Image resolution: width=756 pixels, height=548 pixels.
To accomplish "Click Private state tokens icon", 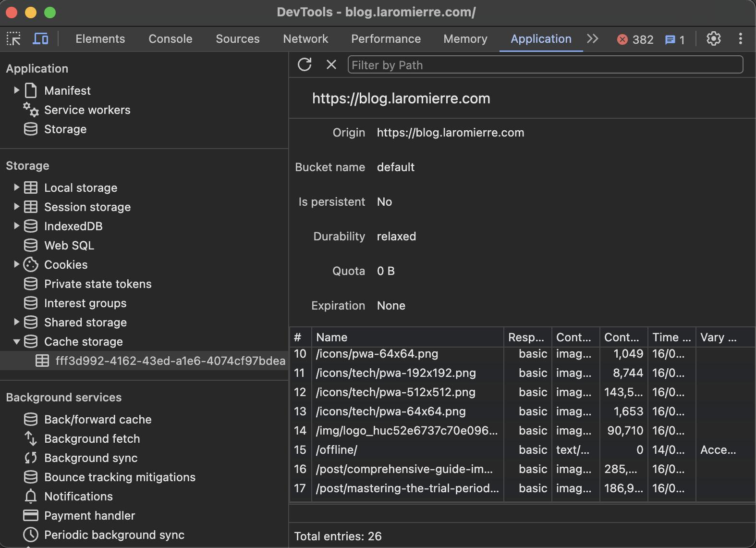I will coord(31,284).
